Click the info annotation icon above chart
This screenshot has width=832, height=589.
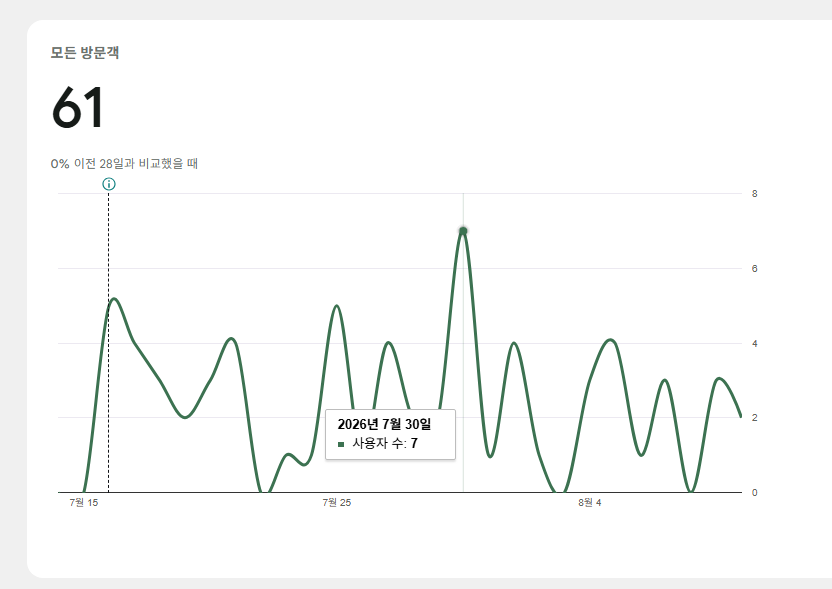[109, 184]
